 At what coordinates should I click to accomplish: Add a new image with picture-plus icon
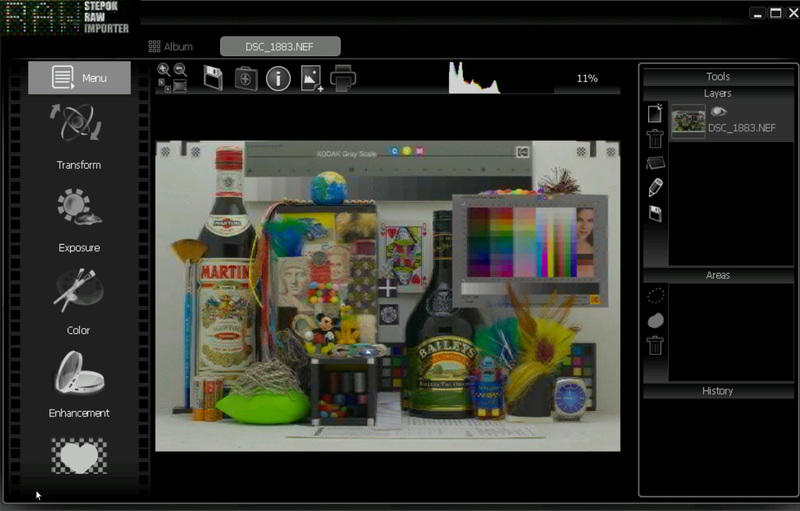coord(311,78)
